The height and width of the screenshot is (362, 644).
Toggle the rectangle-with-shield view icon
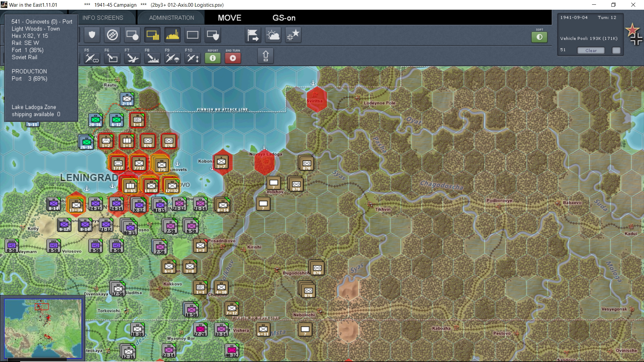pyautogui.click(x=213, y=35)
